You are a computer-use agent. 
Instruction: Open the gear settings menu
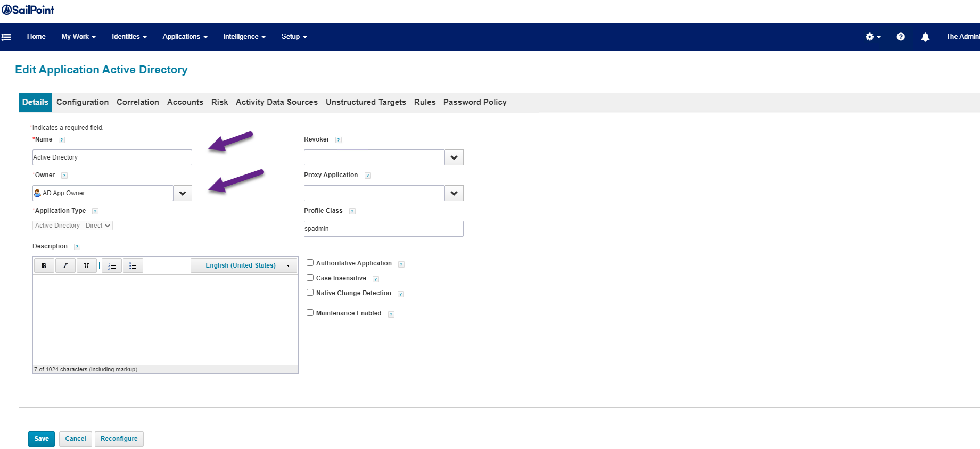tap(873, 37)
